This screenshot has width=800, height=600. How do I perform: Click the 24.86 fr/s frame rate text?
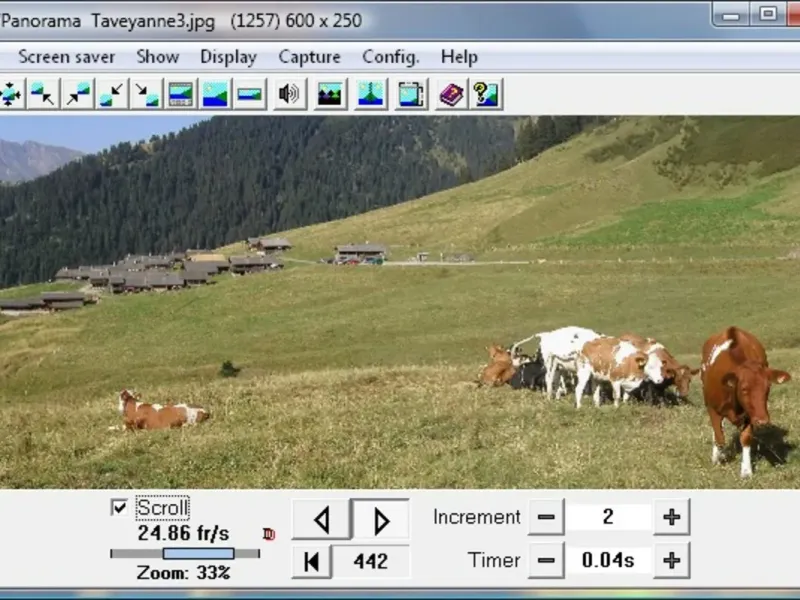coord(183,533)
